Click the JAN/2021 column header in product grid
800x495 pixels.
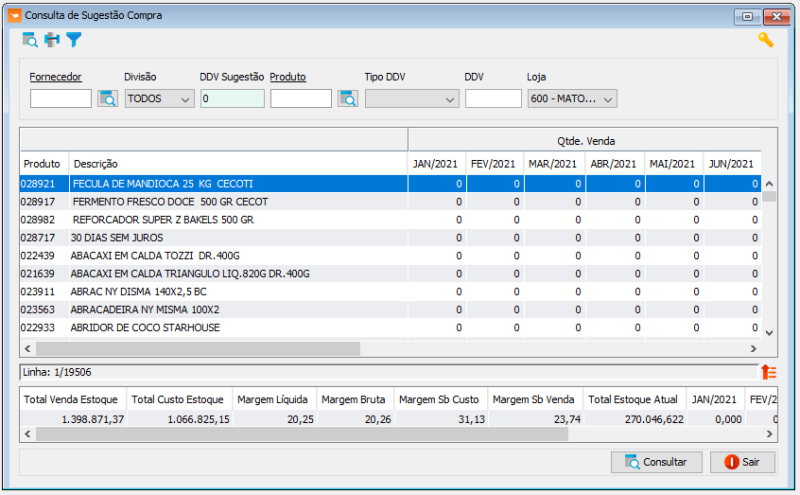tap(436, 164)
